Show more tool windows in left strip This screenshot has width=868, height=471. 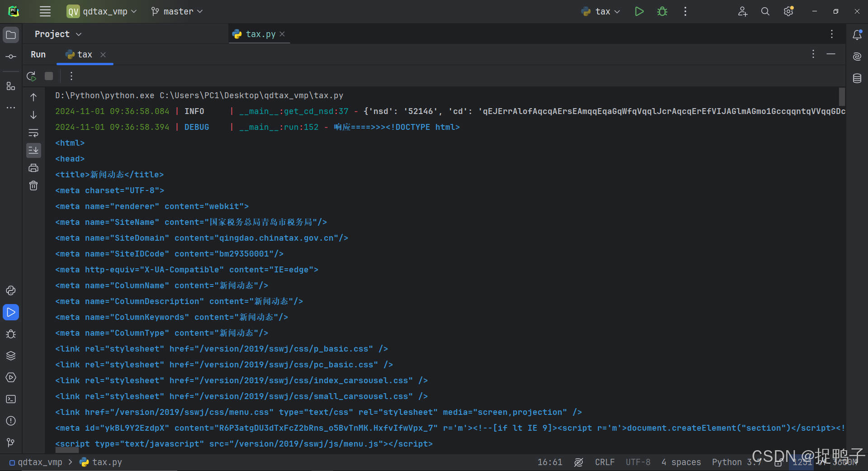tap(11, 108)
